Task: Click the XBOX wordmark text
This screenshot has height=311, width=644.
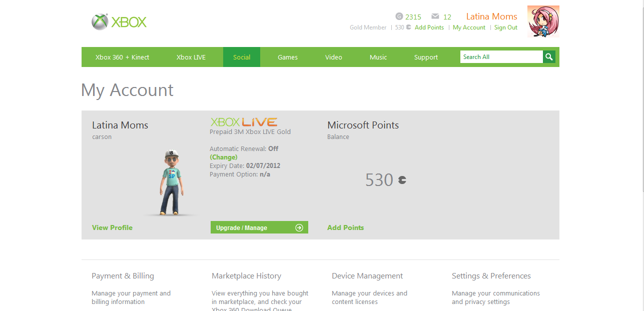Action: click(x=129, y=22)
